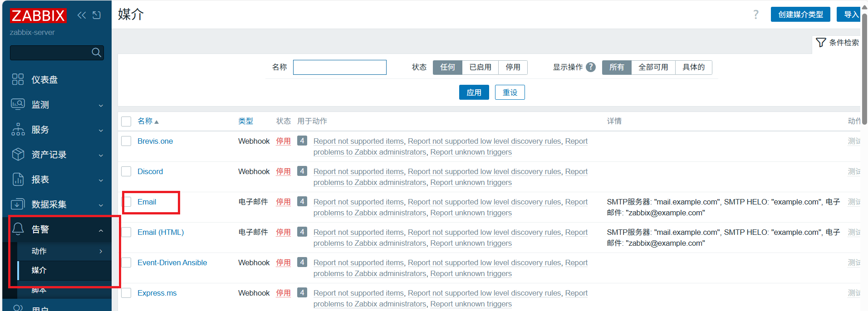The image size is (868, 311).
Task: Set status filter to 任何
Action: point(447,67)
